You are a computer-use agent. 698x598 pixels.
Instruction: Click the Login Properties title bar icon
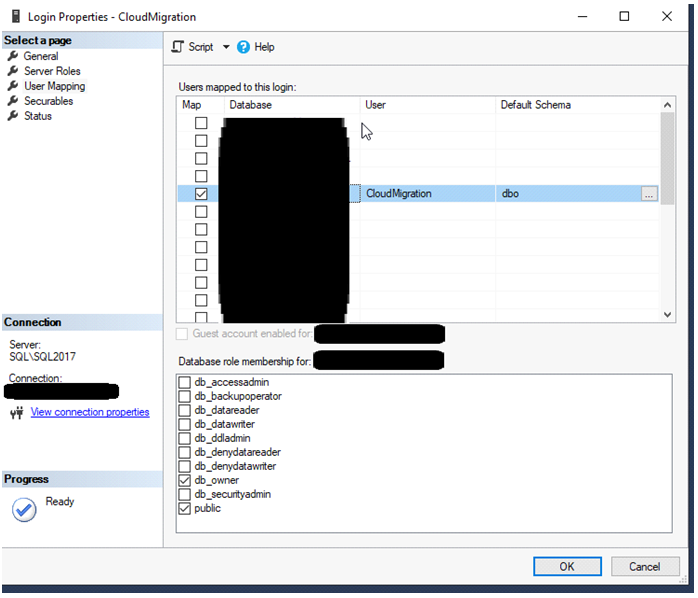coord(16,16)
